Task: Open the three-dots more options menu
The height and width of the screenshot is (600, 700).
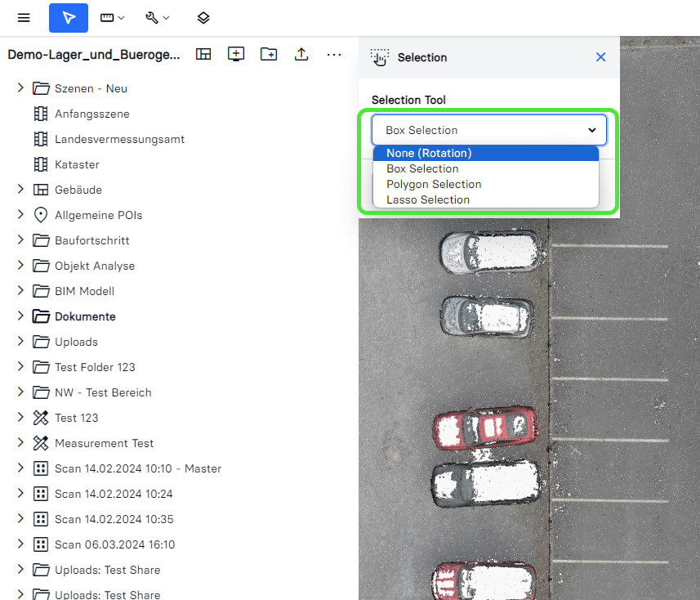Action: 334,54
